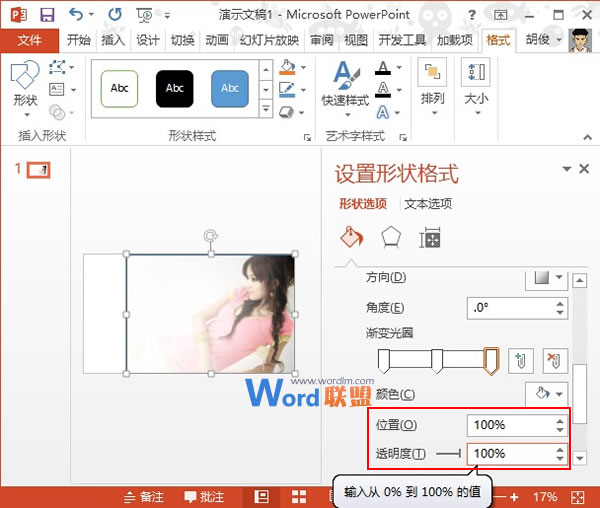Click 批注 Comments button in status bar
The height and width of the screenshot is (508, 600).
pos(204,497)
